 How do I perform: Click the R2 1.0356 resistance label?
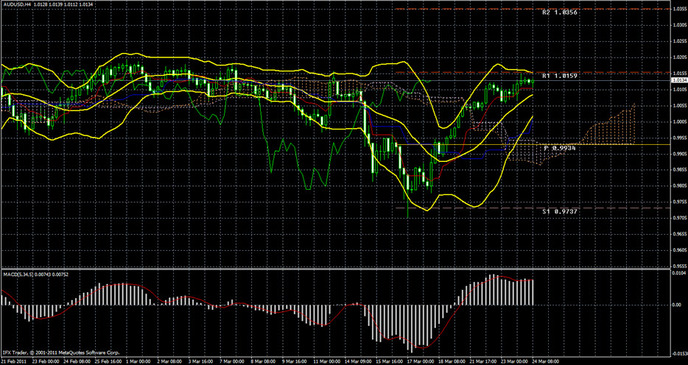coord(559,13)
